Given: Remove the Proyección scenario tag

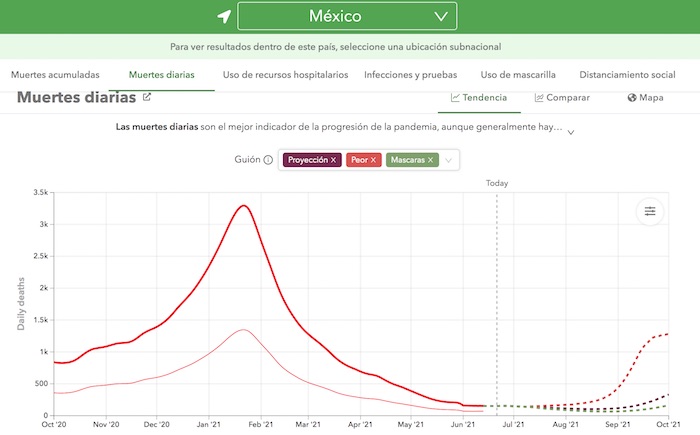Looking at the screenshot, I should (x=334, y=160).
